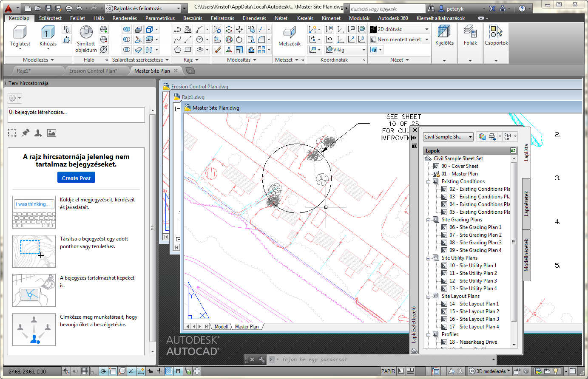The image size is (588, 379).
Task: Switch to the Rajz1* file tab
Action: tap(24, 71)
